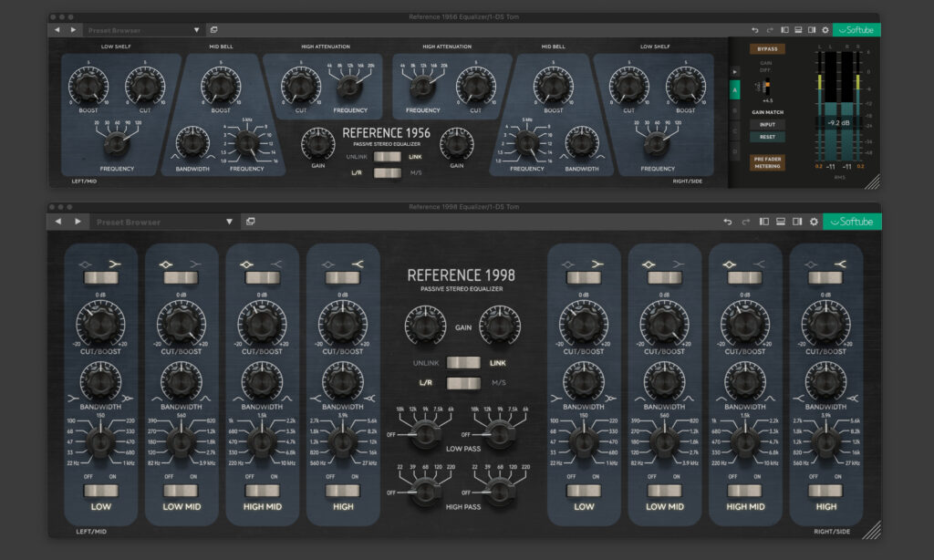Open settings gear in Reference 1956 toolbar
The height and width of the screenshot is (560, 934).
[825, 30]
